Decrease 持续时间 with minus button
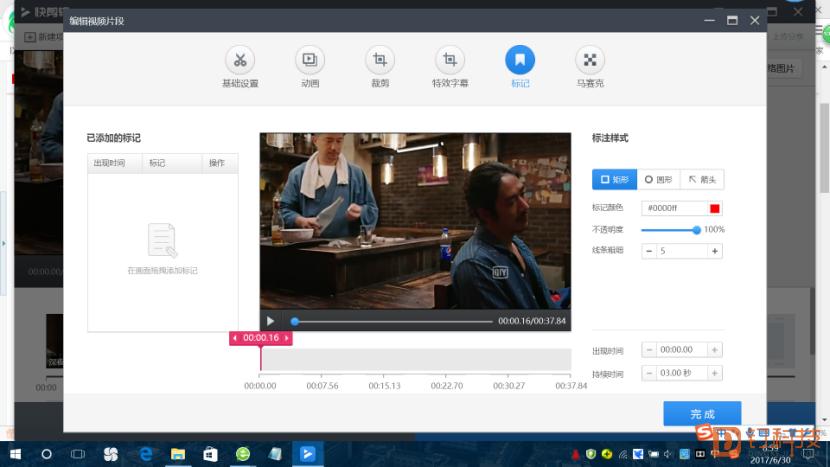Image resolution: width=830 pixels, height=467 pixels. pos(649,373)
